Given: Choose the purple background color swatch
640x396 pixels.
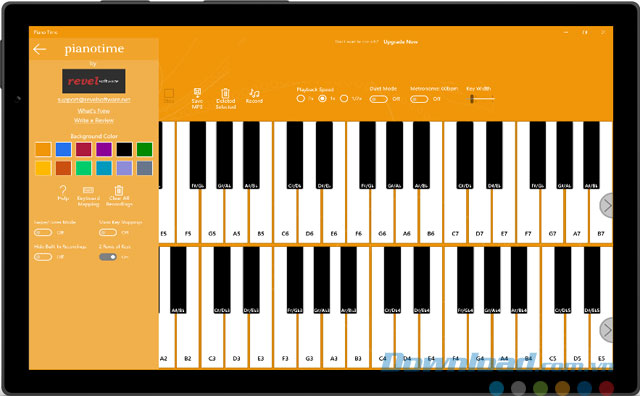Looking at the screenshot, I should 104,149.
